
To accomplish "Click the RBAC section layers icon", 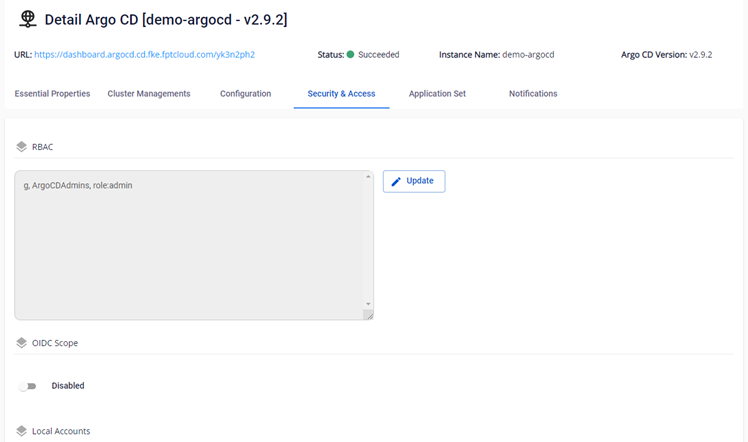I will [21, 146].
